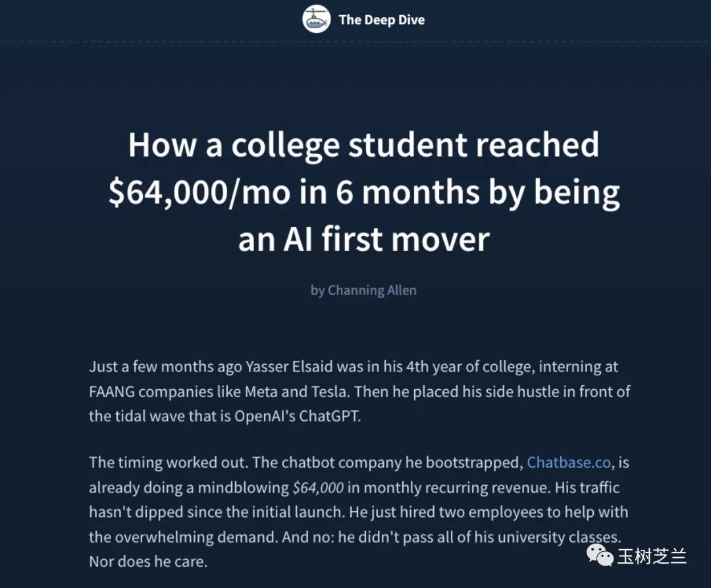This screenshot has width=711, height=588.
Task: Click the sentence 'Nor does he care.'
Action: coord(149,562)
